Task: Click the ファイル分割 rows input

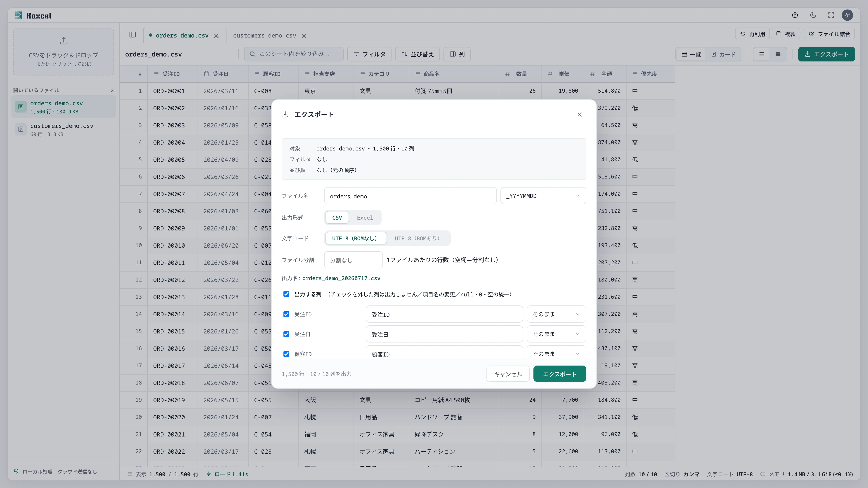Action: click(353, 260)
